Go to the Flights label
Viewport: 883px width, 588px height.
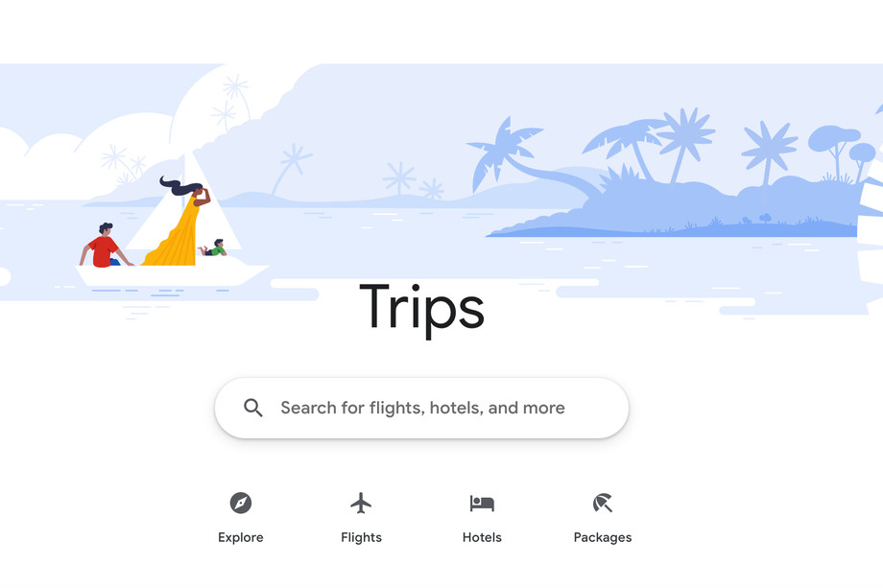(x=361, y=537)
